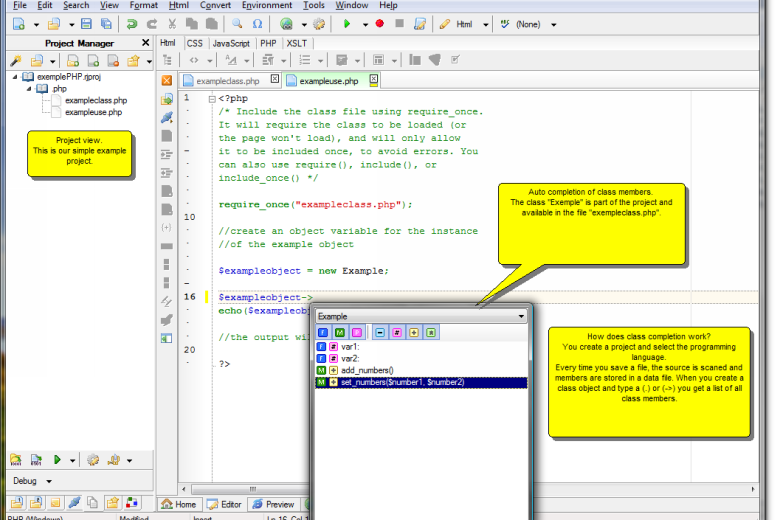Click the F fields filter icon in completion popup
Image resolution: width=780 pixels, height=520 pixels.
(x=323, y=332)
